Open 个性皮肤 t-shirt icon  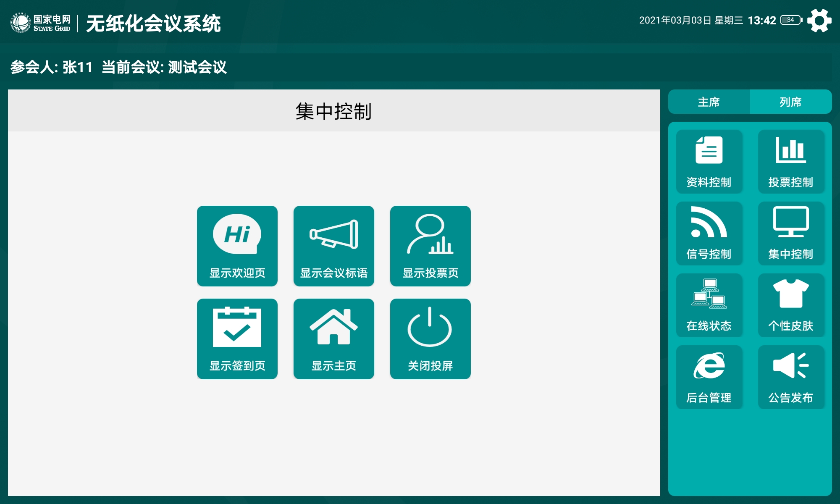(x=791, y=305)
